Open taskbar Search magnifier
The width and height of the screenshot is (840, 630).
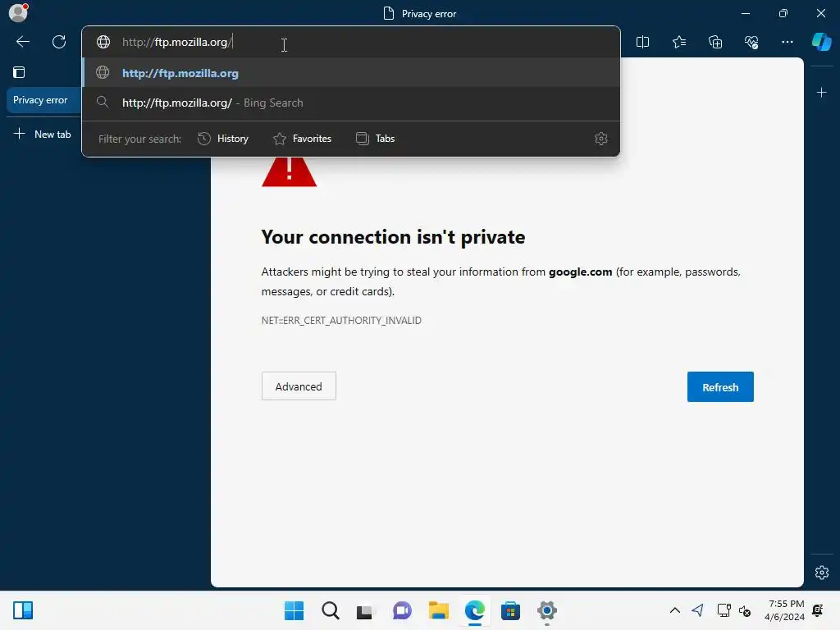pyautogui.click(x=331, y=610)
